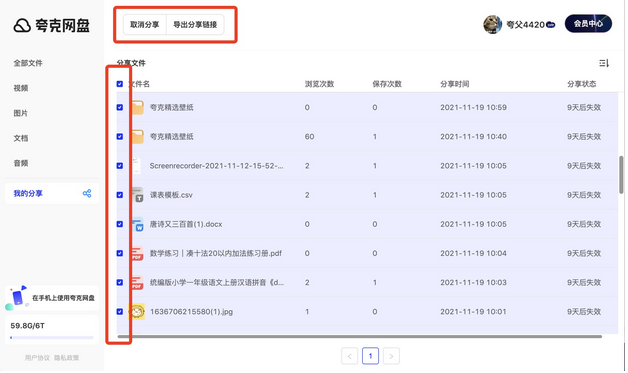
Task: Open 文档 category in the sidebar
Action: (x=21, y=139)
